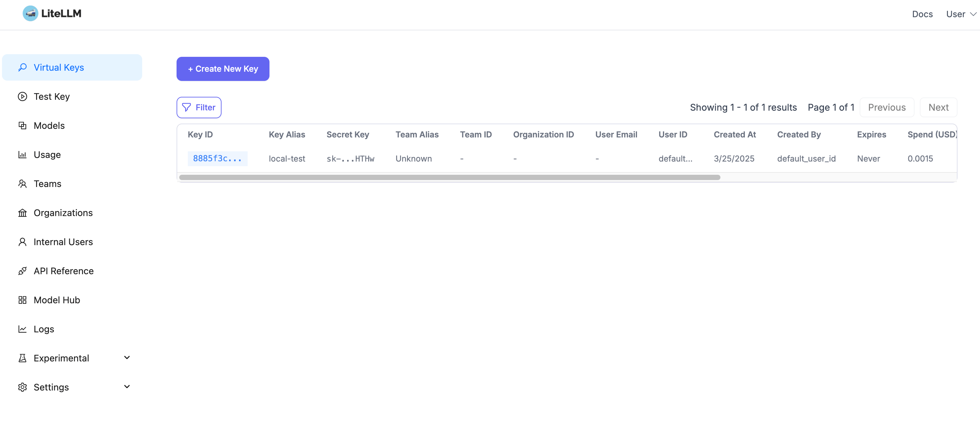Switch to the Internal Users section
The image size is (980, 446).
[x=63, y=242]
